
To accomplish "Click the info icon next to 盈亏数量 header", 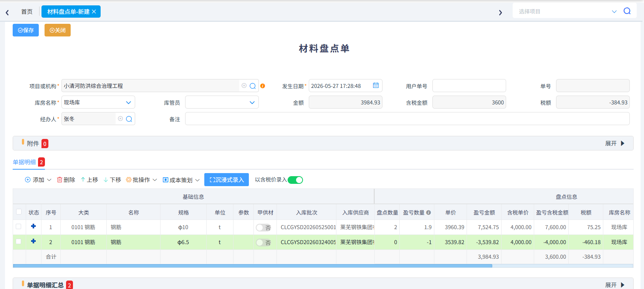I will point(429,212).
